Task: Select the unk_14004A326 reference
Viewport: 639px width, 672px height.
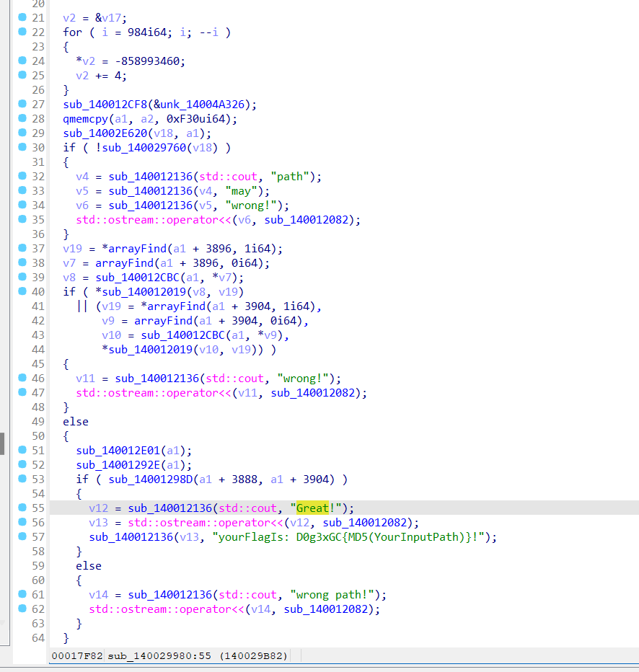Action: (x=202, y=105)
